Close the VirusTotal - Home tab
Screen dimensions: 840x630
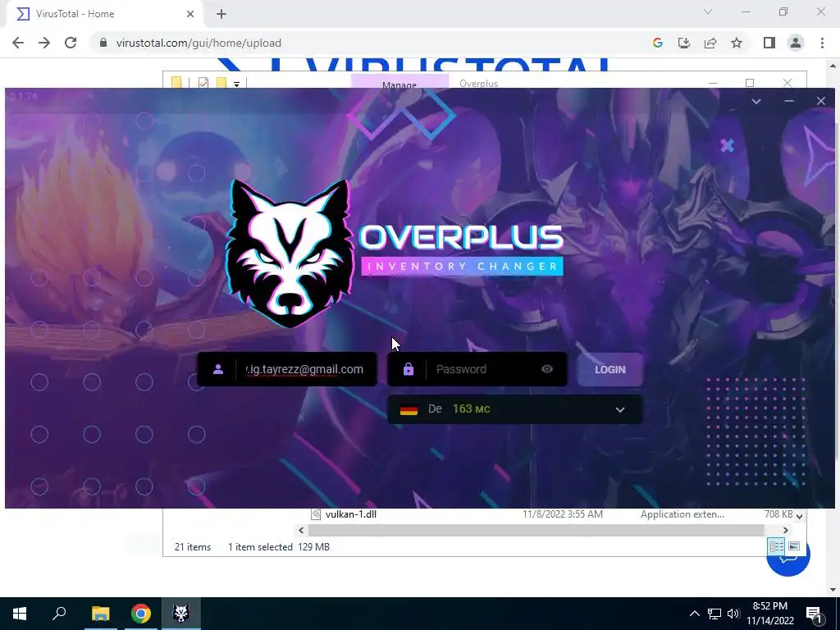click(190, 14)
